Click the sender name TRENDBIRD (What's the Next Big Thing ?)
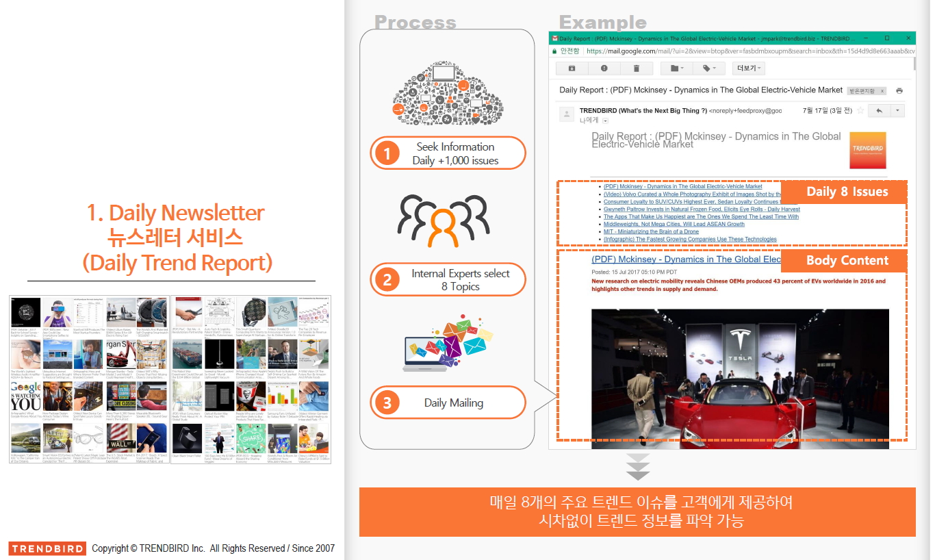The image size is (935, 560). click(643, 110)
